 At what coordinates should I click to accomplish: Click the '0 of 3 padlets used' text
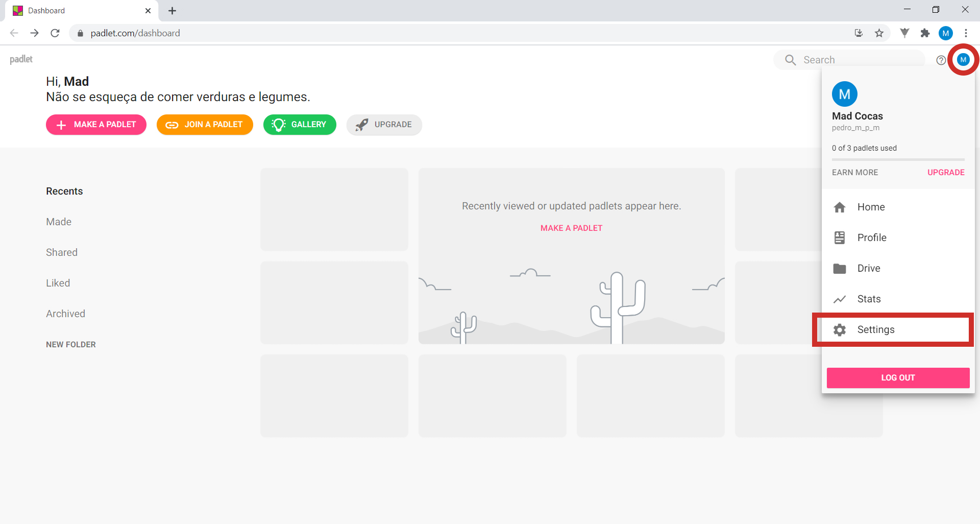pyautogui.click(x=864, y=148)
